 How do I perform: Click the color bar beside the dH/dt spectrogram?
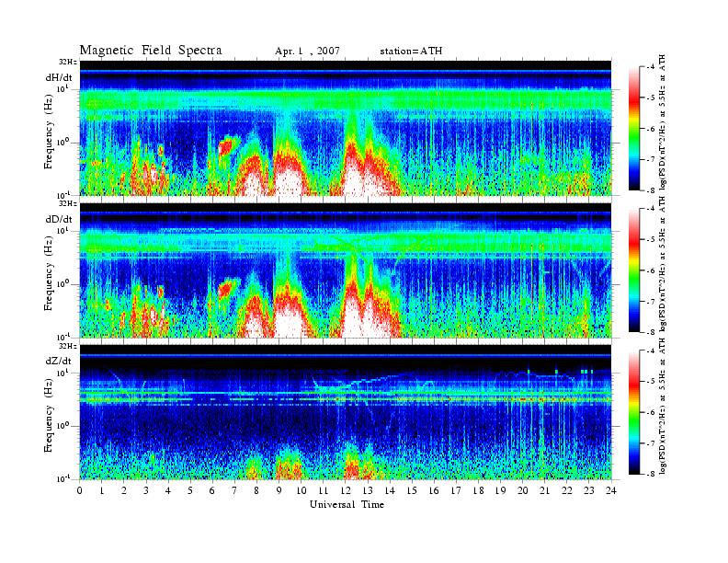[634, 129]
